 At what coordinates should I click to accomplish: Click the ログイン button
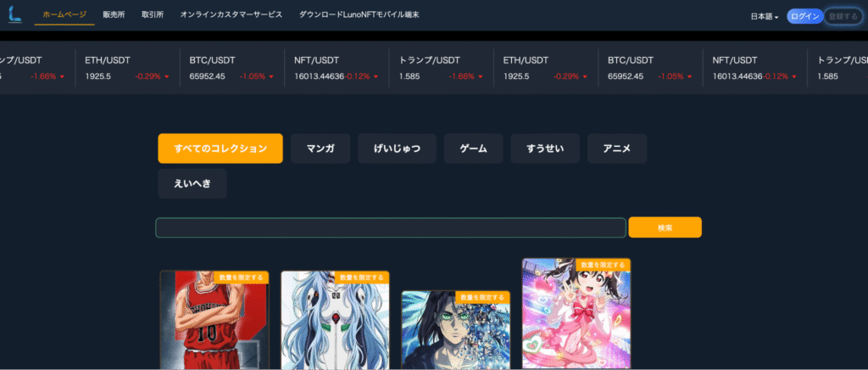pyautogui.click(x=805, y=16)
